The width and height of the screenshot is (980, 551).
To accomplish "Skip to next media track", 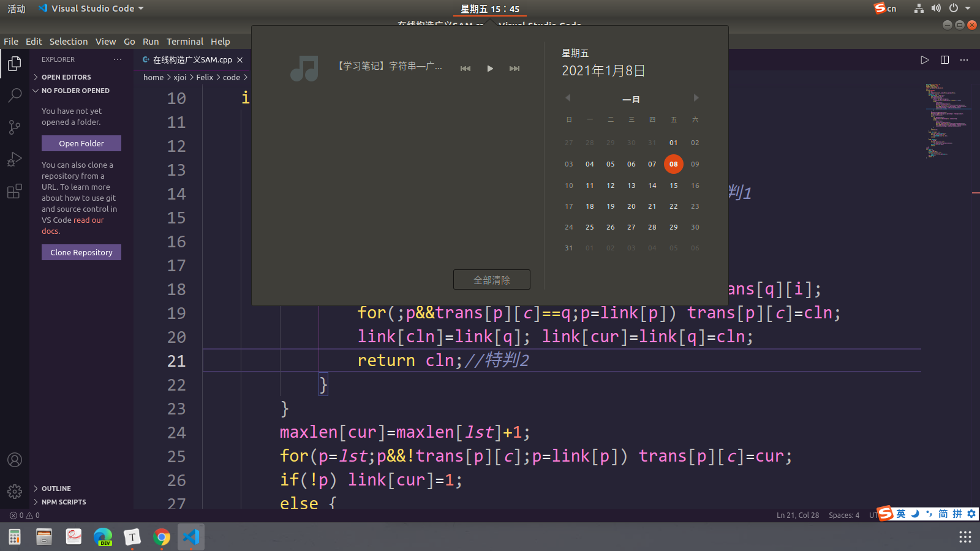I will (514, 69).
